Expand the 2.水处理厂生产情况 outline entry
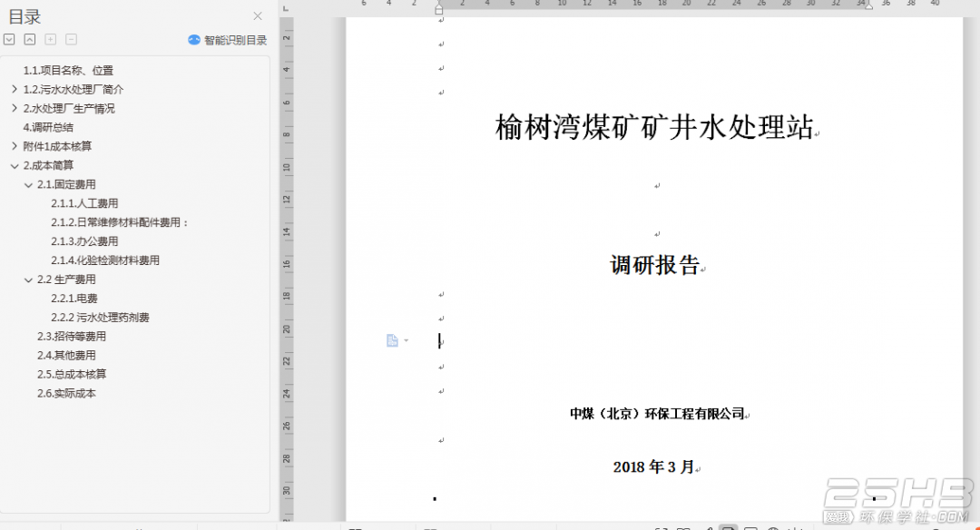The width and height of the screenshot is (980, 530). click(x=15, y=108)
